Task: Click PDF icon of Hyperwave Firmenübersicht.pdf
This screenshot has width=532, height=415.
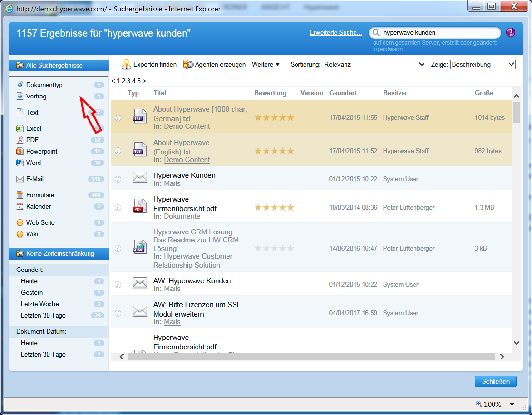Action: coord(139,206)
